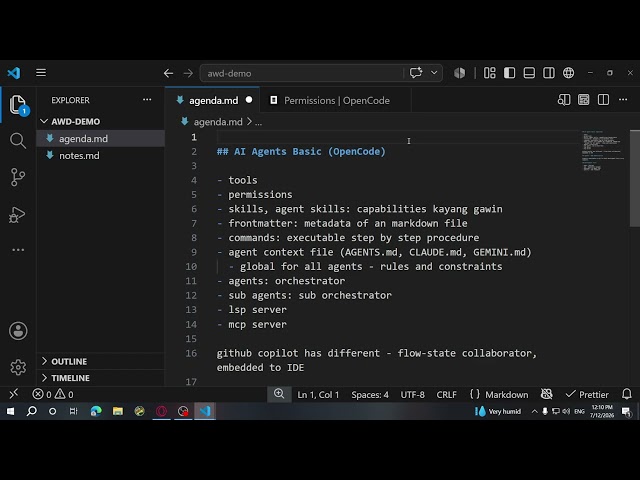Open Windows Task View button

73,411
